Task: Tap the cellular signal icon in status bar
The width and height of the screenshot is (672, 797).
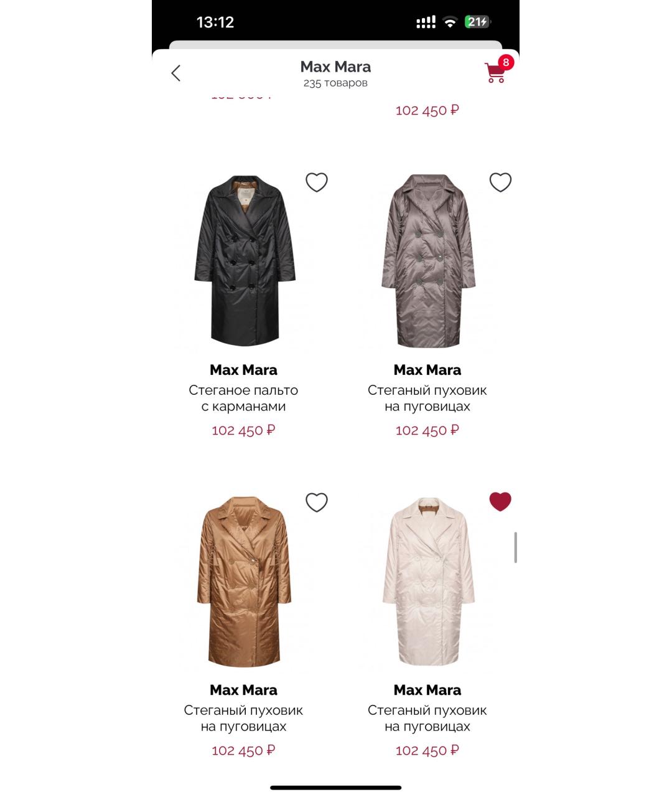Action: [426, 22]
